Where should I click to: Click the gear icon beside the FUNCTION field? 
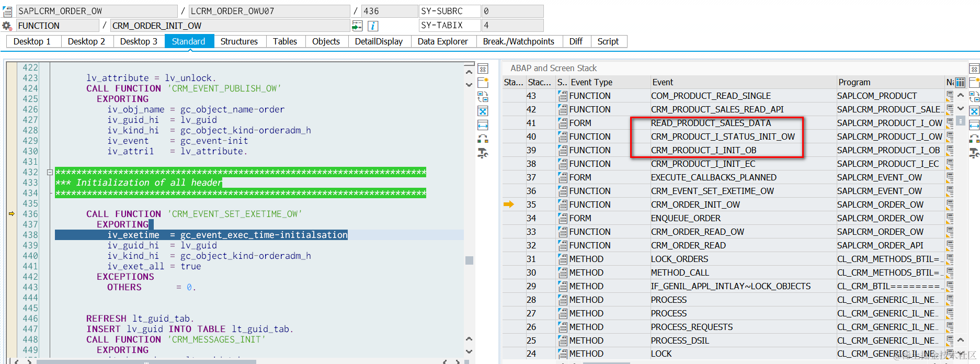(7, 26)
